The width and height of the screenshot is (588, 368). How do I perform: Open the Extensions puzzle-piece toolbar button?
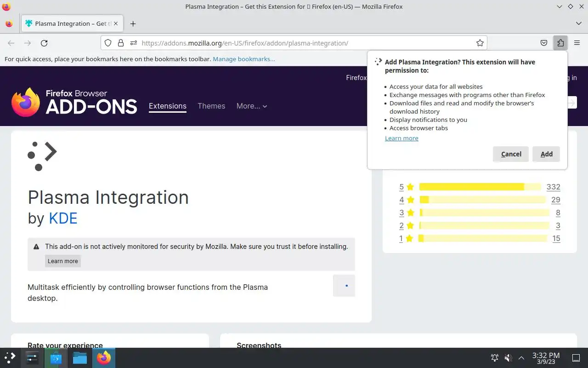click(560, 43)
